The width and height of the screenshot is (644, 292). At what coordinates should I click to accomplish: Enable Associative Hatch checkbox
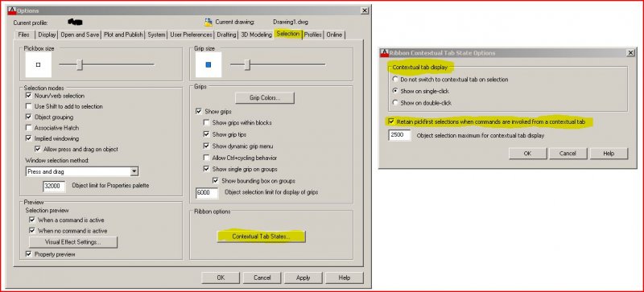pyautogui.click(x=28, y=128)
